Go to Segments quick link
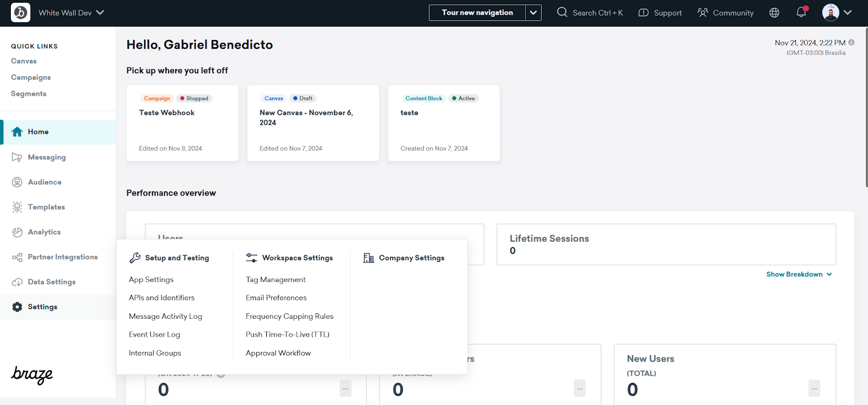Viewport: 868px width, 405px height. tap(29, 94)
